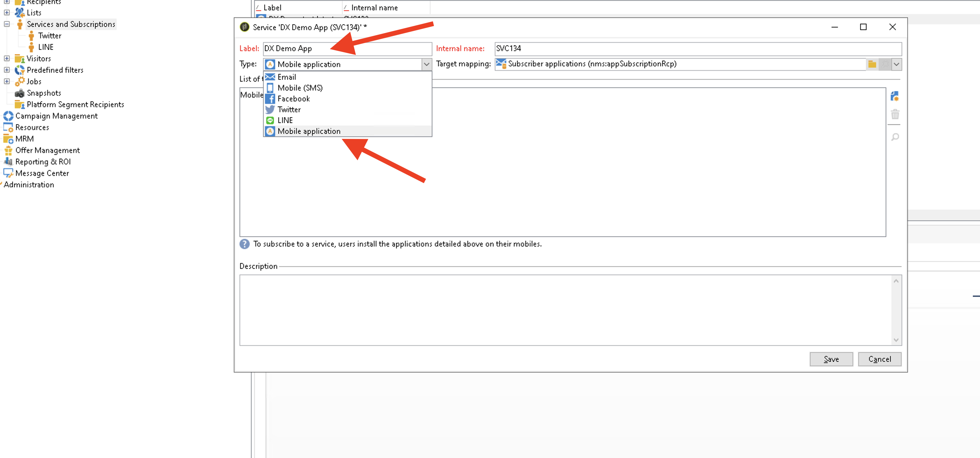Collapse the Services and Subscriptions node

tap(6, 24)
